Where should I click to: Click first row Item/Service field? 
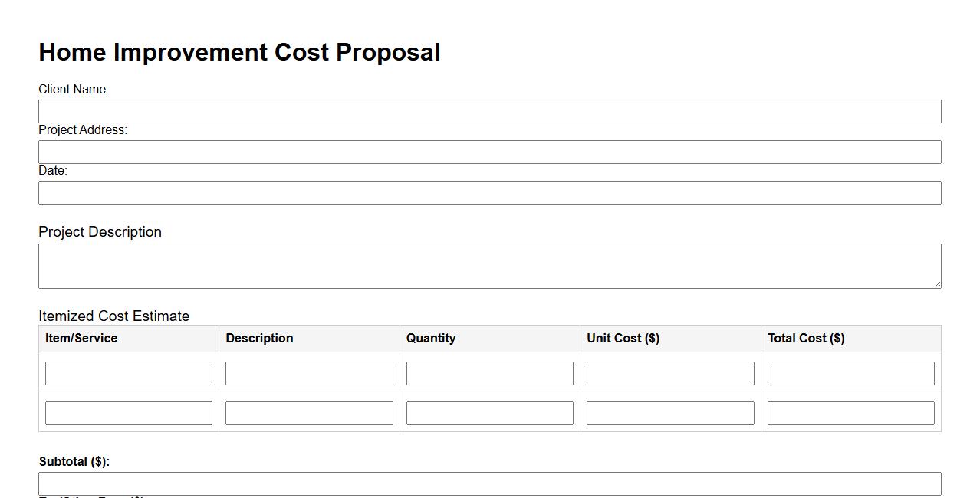129,373
